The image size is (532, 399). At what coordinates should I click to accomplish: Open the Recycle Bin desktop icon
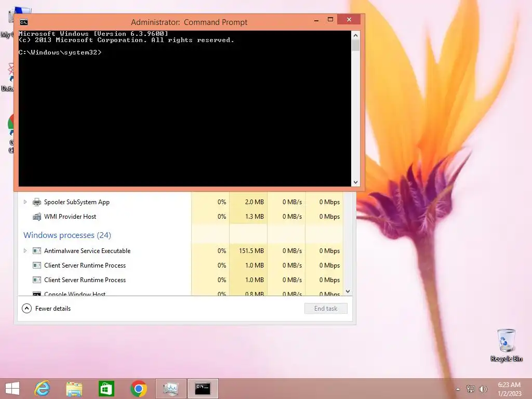click(x=506, y=345)
